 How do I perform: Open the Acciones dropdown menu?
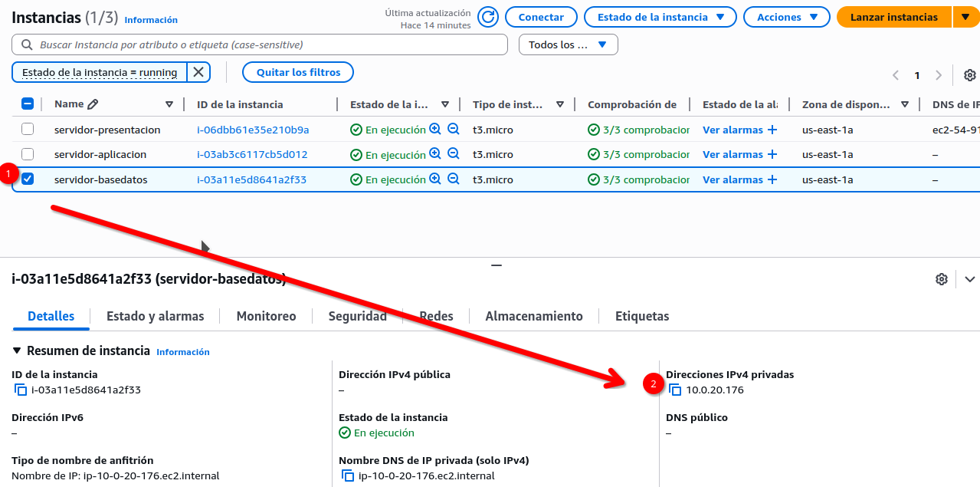(x=786, y=16)
